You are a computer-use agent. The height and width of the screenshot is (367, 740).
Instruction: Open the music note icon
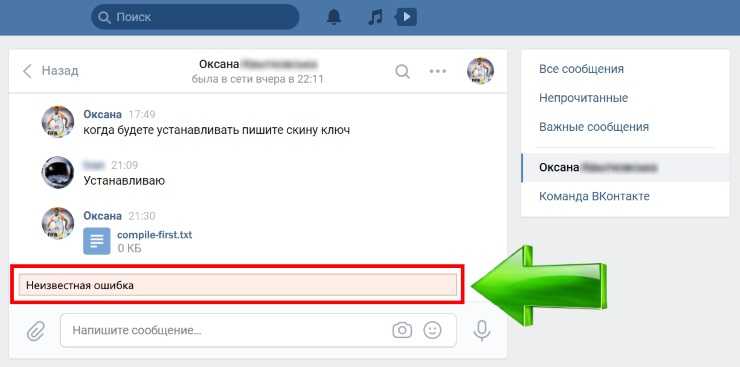pos(375,17)
